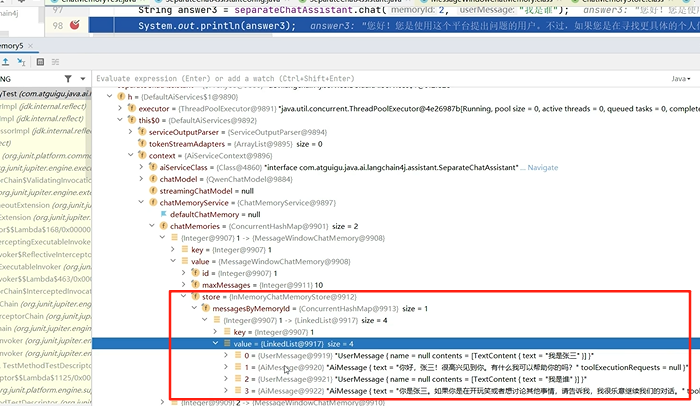Expand list element 0 UserMessage@9919

tap(226, 355)
